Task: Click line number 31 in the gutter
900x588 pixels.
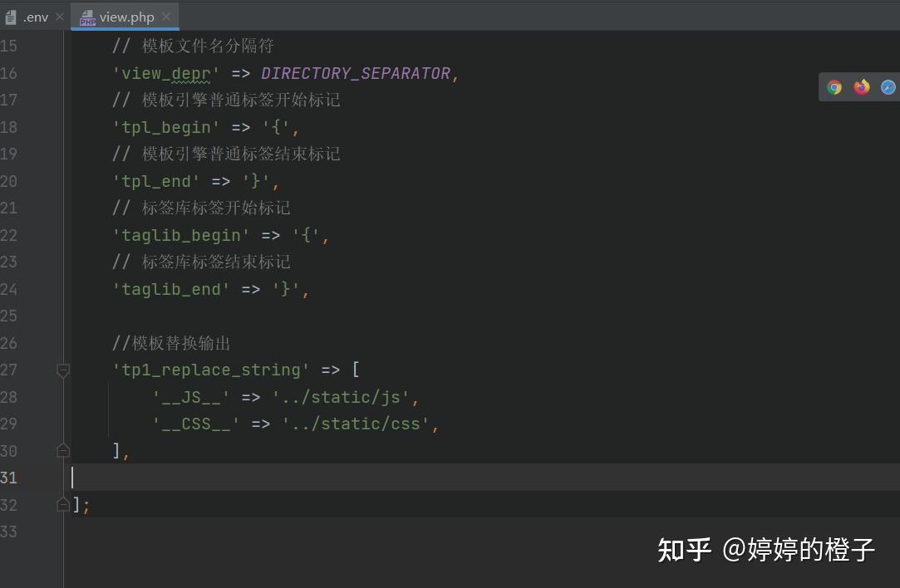Action: 9,477
